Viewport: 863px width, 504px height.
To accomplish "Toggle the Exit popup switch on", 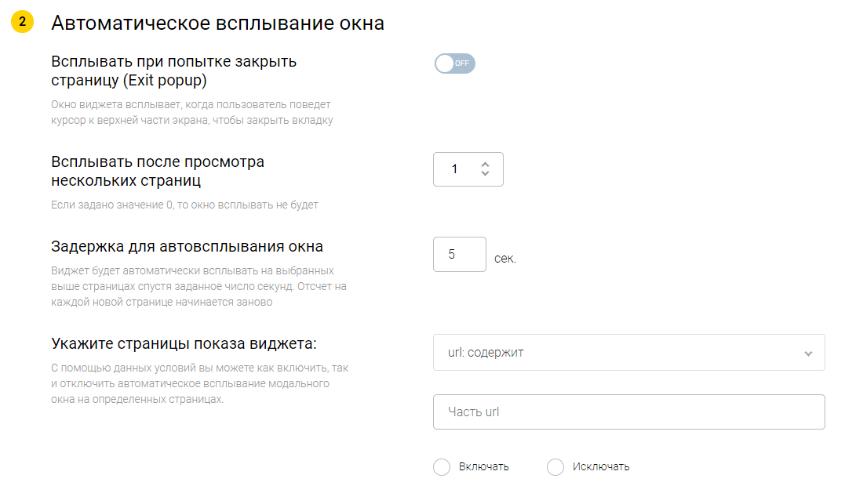I will (455, 63).
